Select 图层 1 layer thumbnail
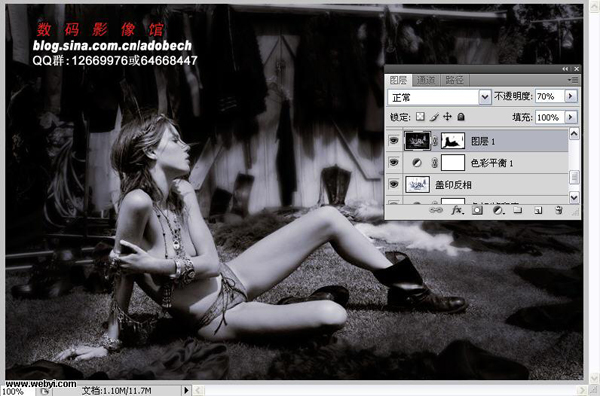The image size is (600, 396). pos(417,141)
